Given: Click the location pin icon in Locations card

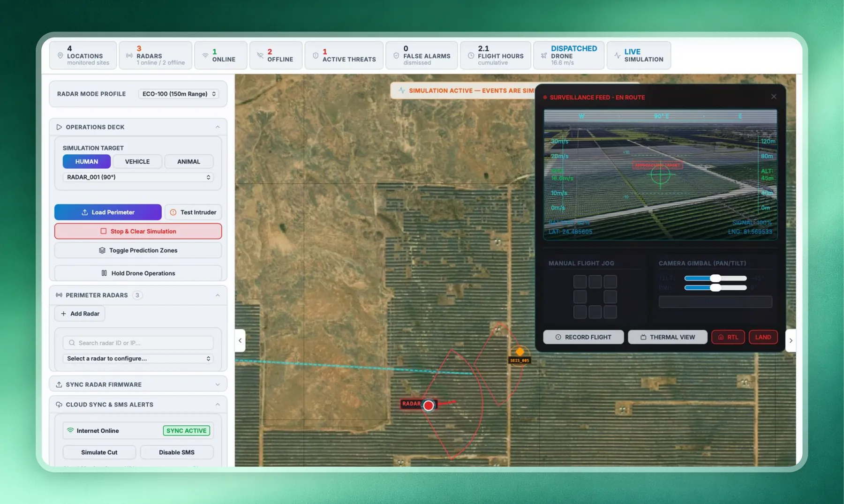Looking at the screenshot, I should 60,55.
